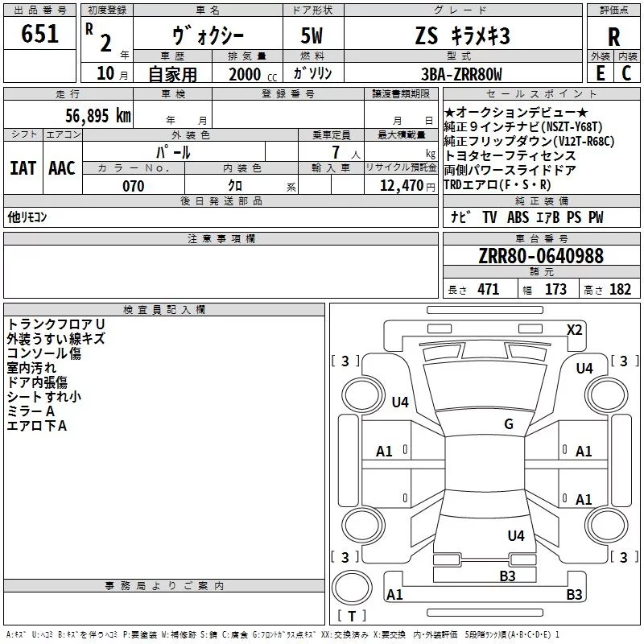Select the セールスポイント header

click(541, 93)
